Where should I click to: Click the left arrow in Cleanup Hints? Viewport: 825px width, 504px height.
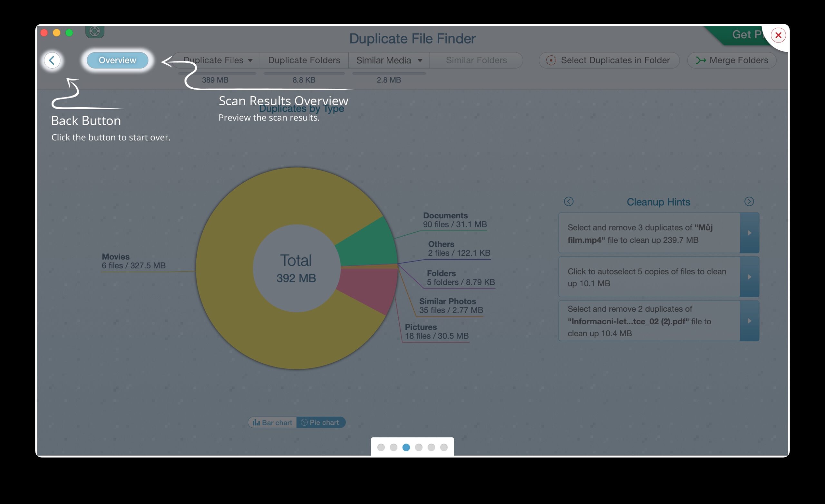[x=568, y=201]
